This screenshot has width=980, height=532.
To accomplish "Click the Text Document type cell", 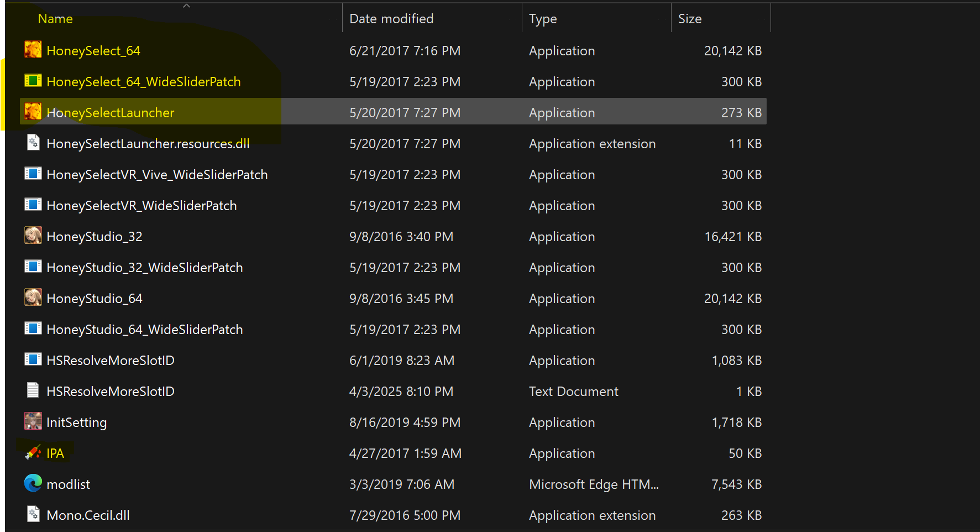I will pyautogui.click(x=574, y=392).
